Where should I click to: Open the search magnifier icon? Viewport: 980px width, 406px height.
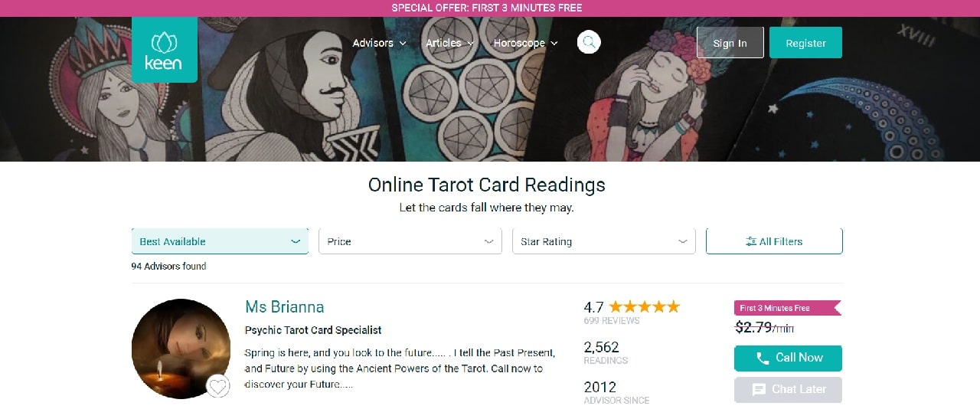(x=589, y=42)
